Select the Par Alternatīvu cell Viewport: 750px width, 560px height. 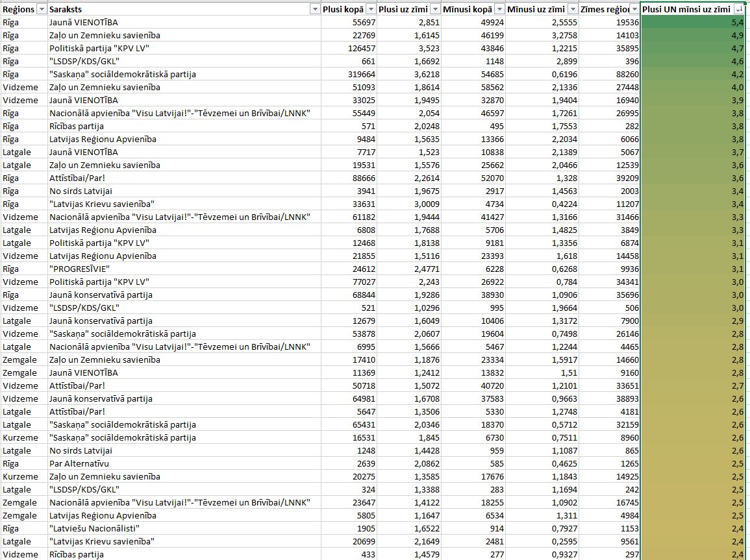[x=184, y=463]
